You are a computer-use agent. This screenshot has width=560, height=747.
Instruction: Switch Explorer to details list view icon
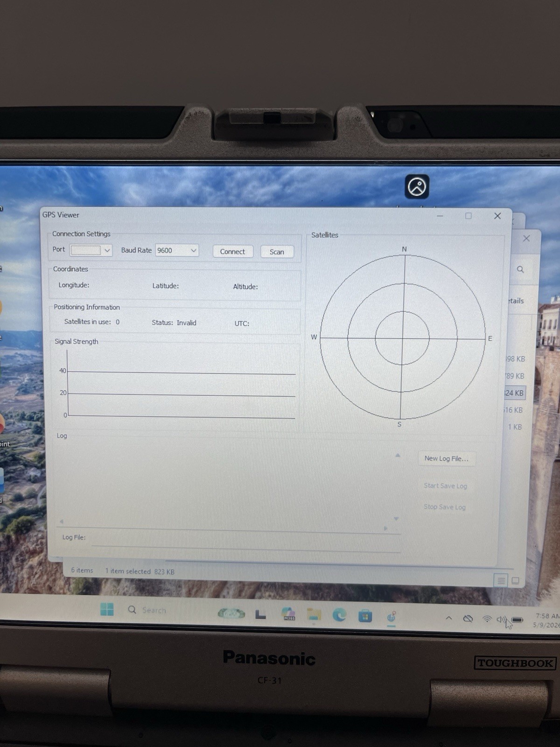pyautogui.click(x=501, y=580)
